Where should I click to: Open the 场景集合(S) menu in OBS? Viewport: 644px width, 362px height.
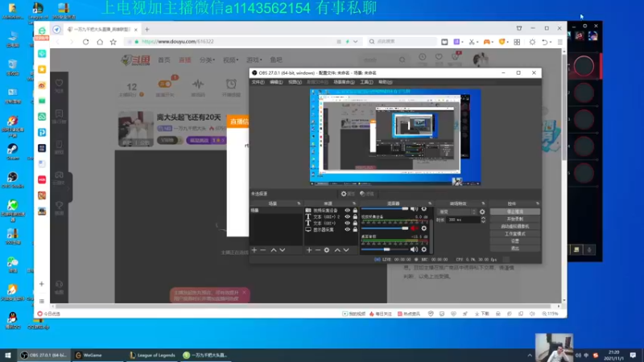click(345, 82)
